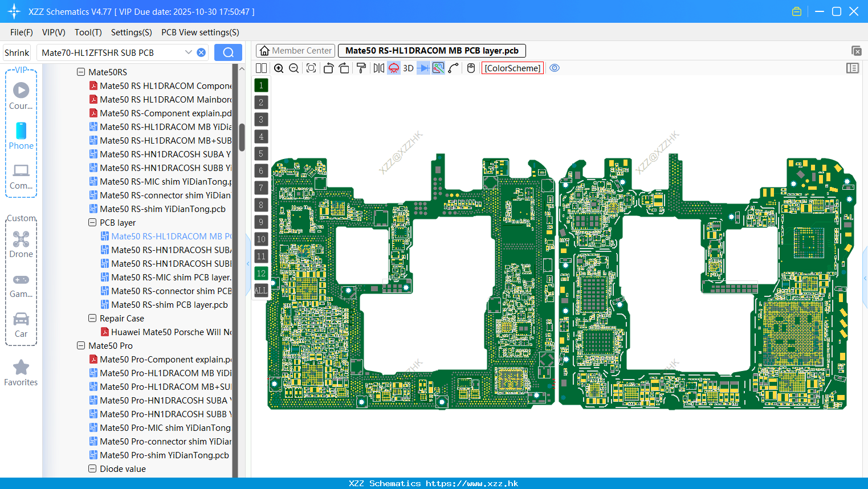Open the ColorScheme selector
Screen dimensions: 868x489
point(512,68)
